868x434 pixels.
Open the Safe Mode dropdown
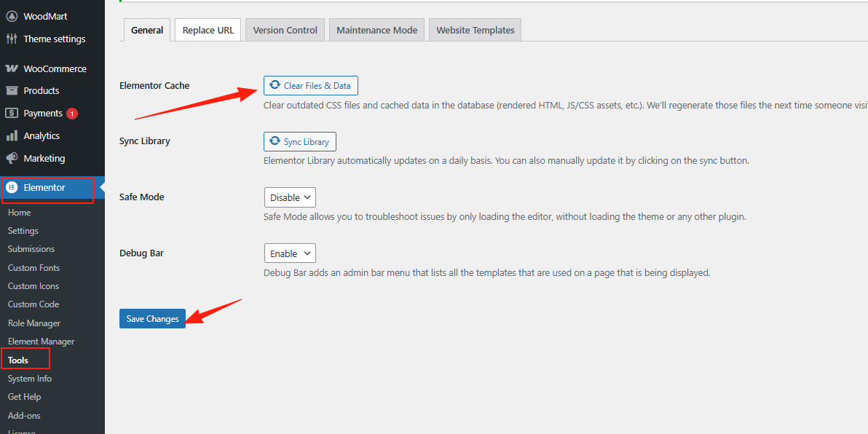coord(290,197)
